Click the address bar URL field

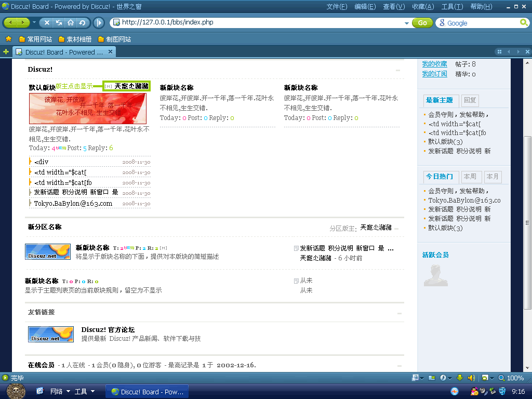point(261,22)
